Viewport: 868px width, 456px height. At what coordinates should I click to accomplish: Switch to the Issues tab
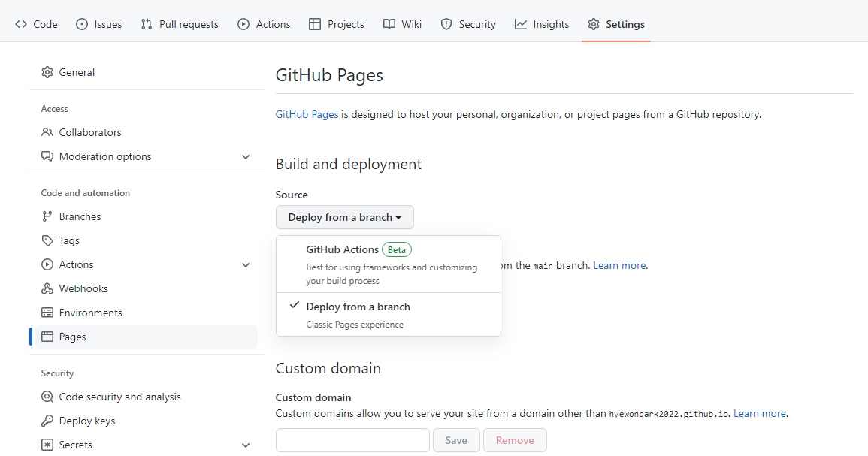[x=99, y=24]
